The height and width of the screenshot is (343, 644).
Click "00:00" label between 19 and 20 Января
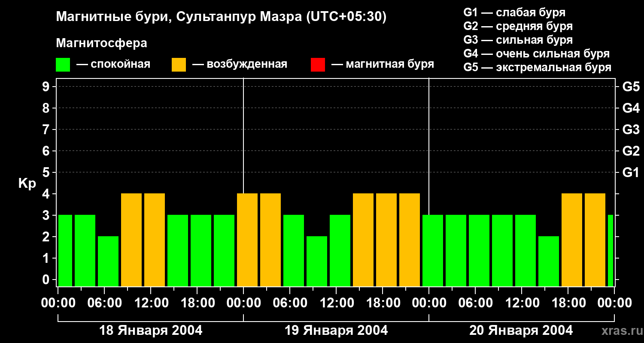[429, 303]
